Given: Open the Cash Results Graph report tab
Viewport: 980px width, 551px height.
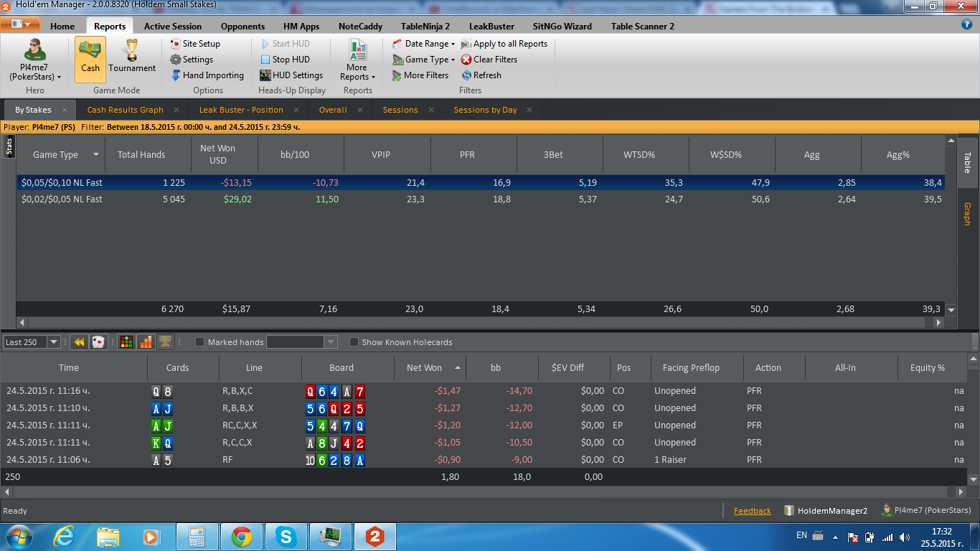Looking at the screenshot, I should (x=126, y=110).
